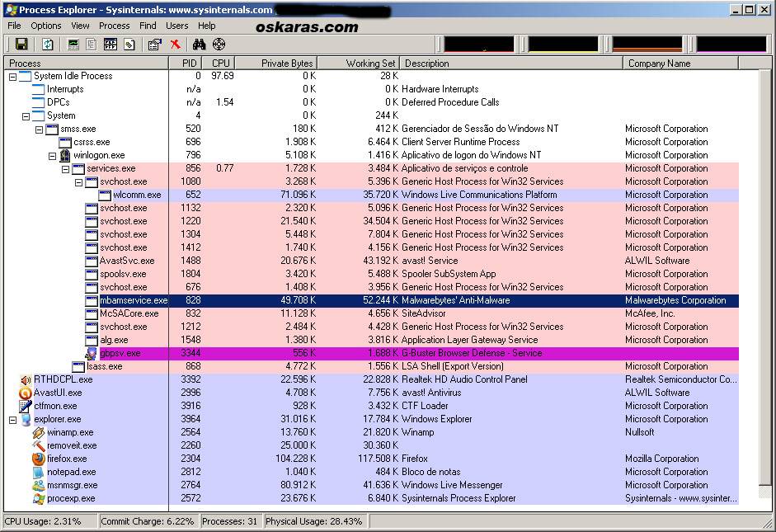Select the spoolsv.exe process row
Viewport: 776px width, 532px height.
(x=372, y=274)
